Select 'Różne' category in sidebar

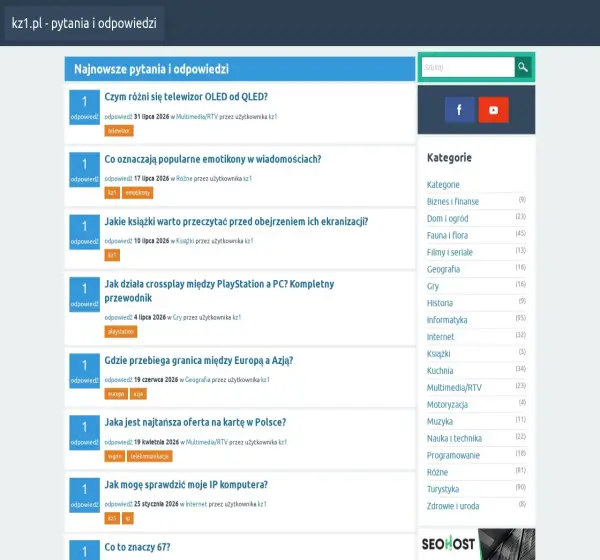(437, 472)
